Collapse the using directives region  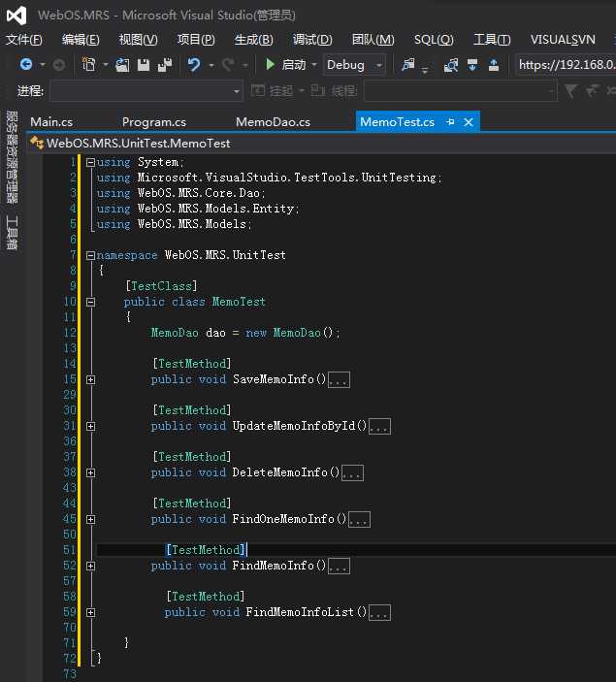pyautogui.click(x=90, y=162)
